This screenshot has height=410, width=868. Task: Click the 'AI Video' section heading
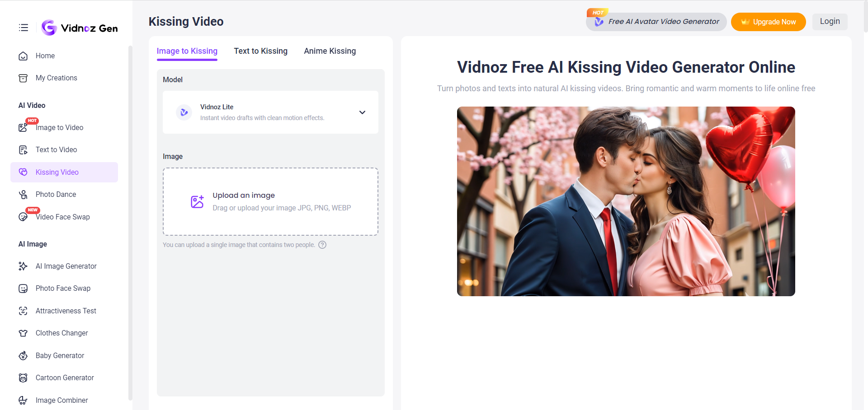[32, 106]
